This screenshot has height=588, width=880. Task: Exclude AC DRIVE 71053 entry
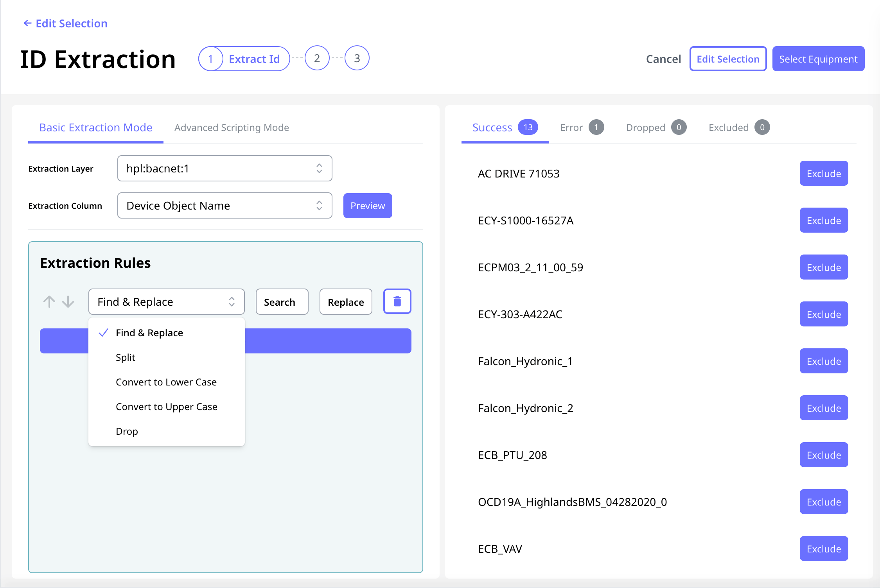point(823,174)
